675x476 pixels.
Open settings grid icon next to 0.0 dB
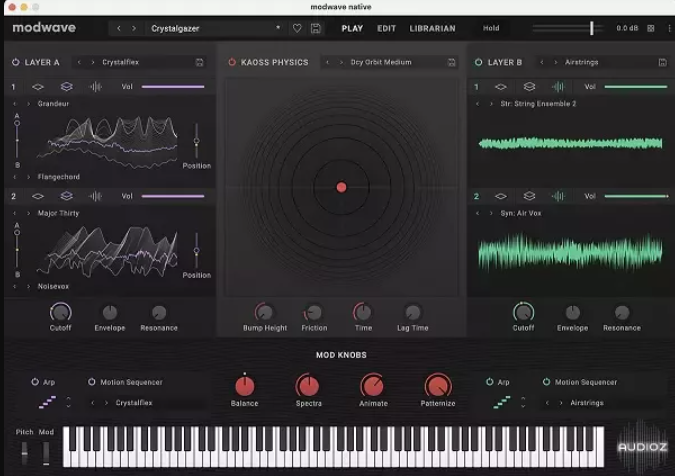click(x=650, y=28)
